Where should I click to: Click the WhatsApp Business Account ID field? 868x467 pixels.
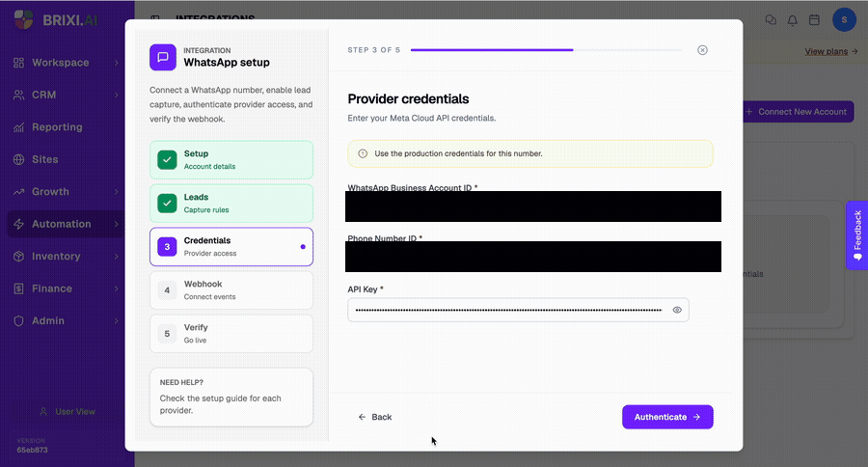click(x=533, y=206)
